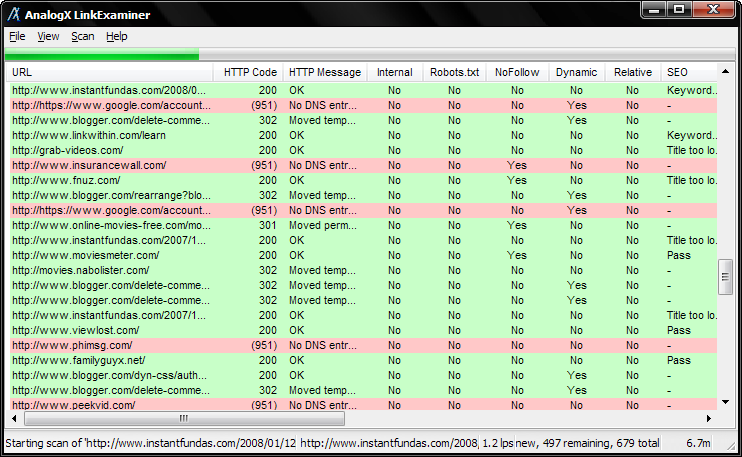Screen dimensions: 742x457
Task: Open the View menu
Action: click(x=48, y=36)
